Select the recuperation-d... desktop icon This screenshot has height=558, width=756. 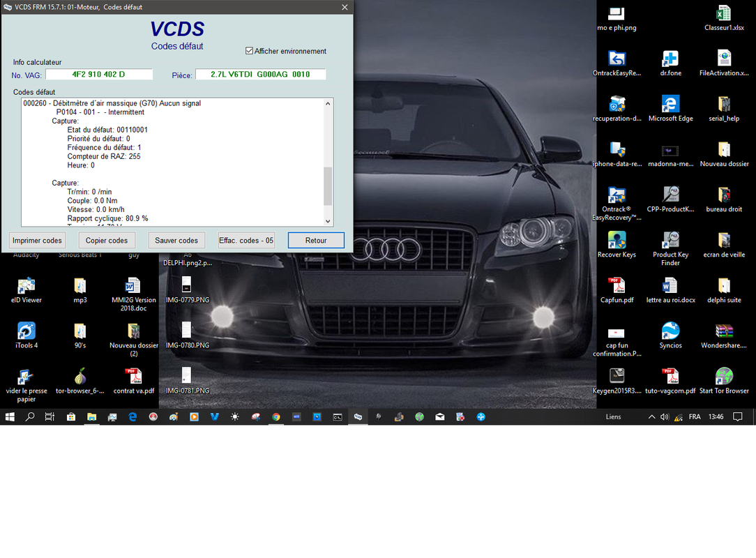(617, 110)
